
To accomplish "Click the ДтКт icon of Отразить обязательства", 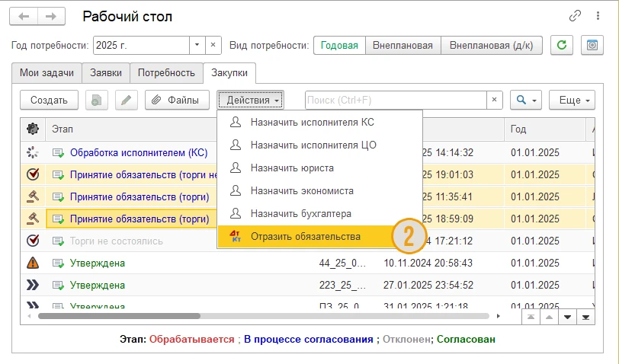I will pos(236,236).
